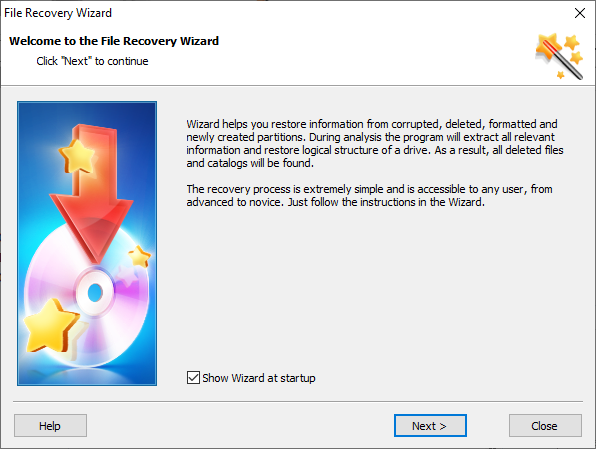Click the big orange star on wand icon
Viewport: 596px width, 449px height.
tap(548, 46)
